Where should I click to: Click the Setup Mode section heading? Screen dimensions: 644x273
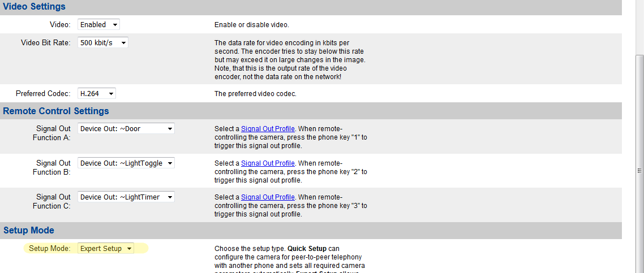coord(29,230)
